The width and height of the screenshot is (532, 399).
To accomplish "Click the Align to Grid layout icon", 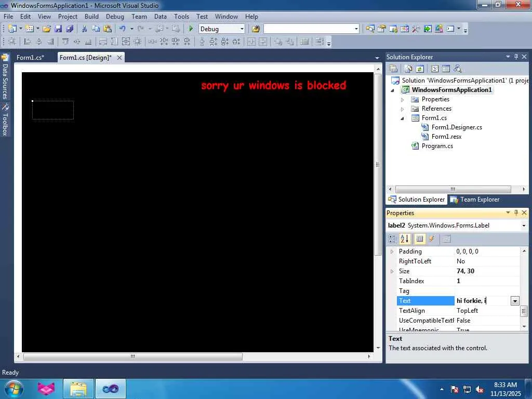I will 12,42.
